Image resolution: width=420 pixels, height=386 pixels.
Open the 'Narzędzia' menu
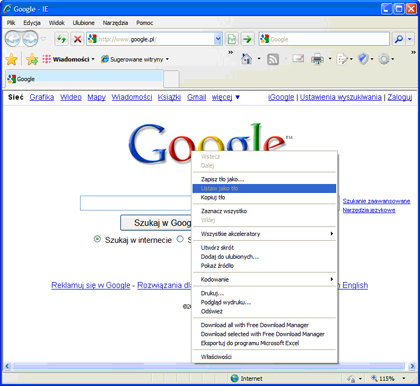click(x=115, y=23)
